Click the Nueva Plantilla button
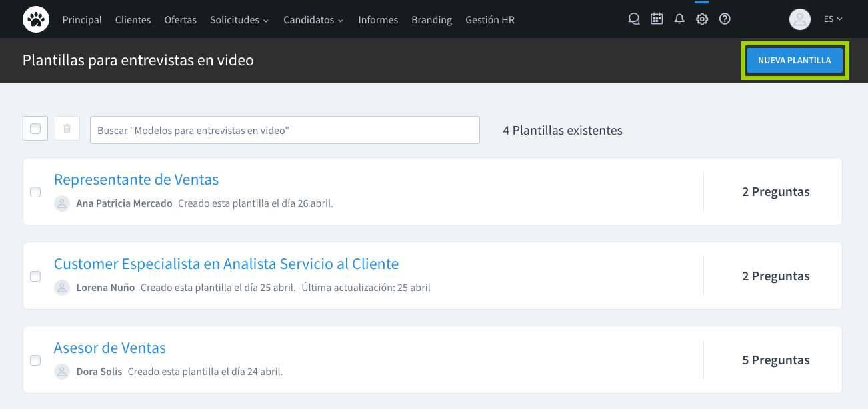 794,61
